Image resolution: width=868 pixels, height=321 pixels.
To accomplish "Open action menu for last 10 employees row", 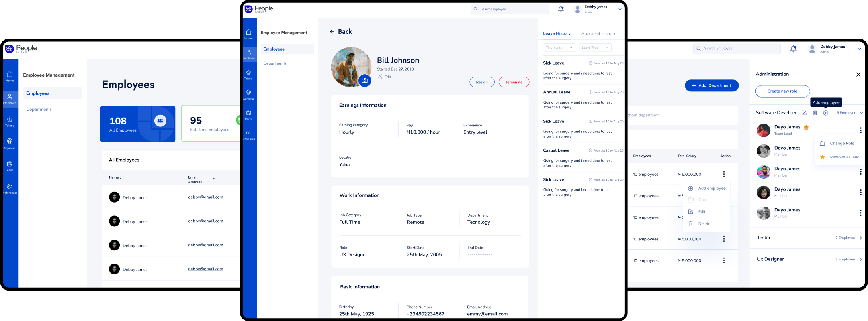I will [x=724, y=260].
